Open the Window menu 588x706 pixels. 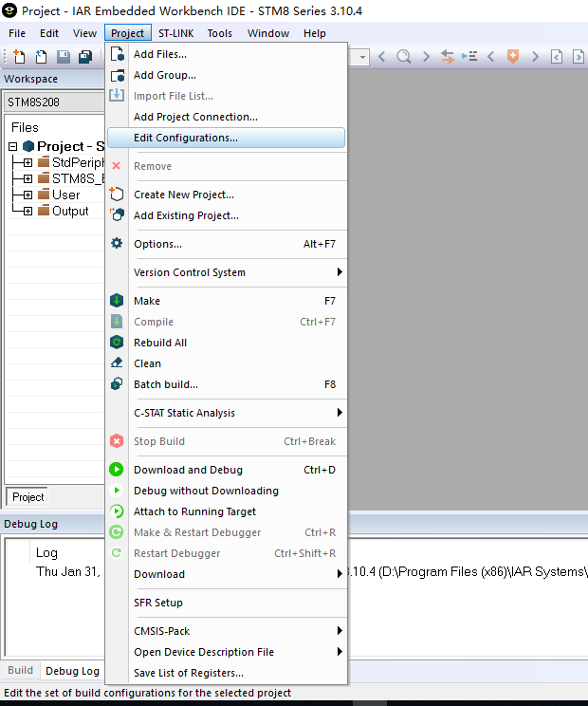(268, 33)
